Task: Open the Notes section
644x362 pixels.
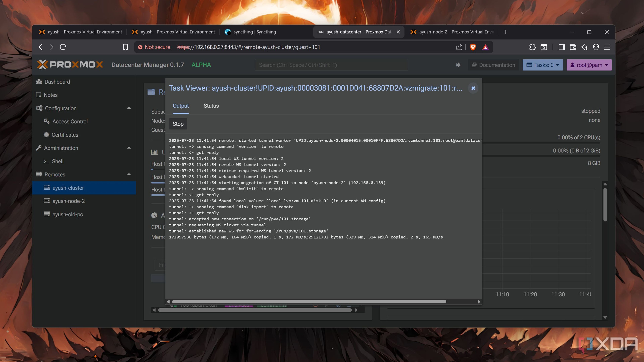Action: 50,95
